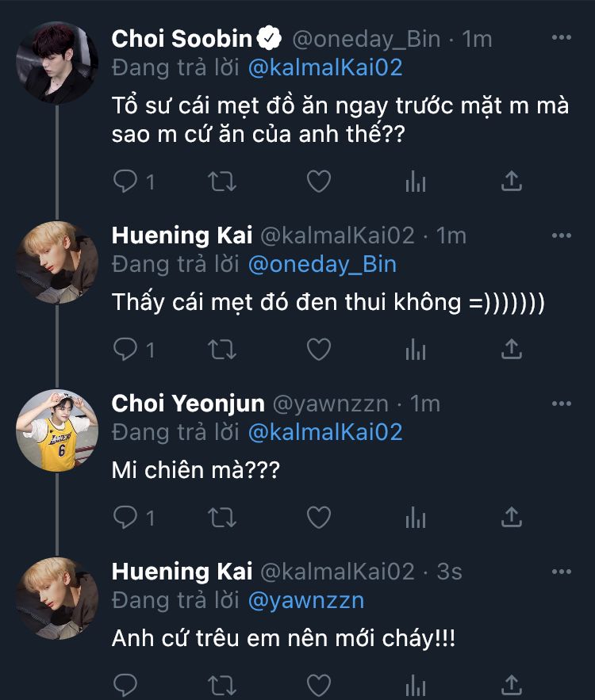
Task: Share Choi Yeonjun's tweet
Action: pyautogui.click(x=512, y=518)
